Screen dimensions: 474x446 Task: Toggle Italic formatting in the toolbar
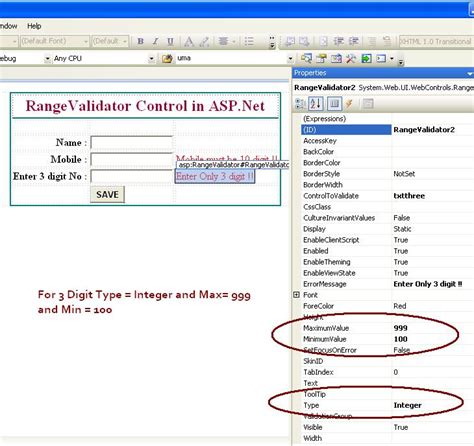[x=155, y=41]
